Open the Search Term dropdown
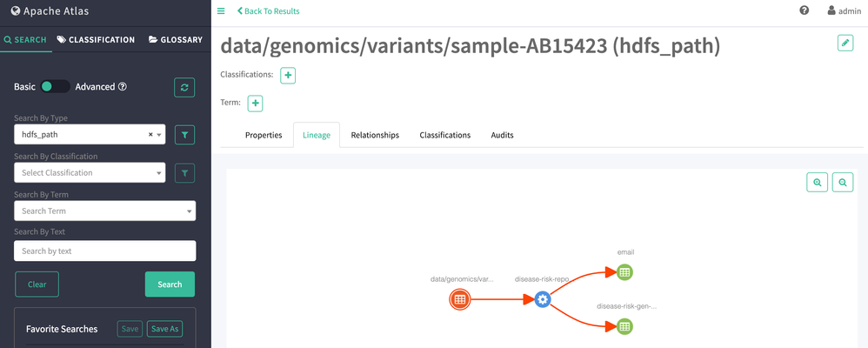 tap(104, 211)
